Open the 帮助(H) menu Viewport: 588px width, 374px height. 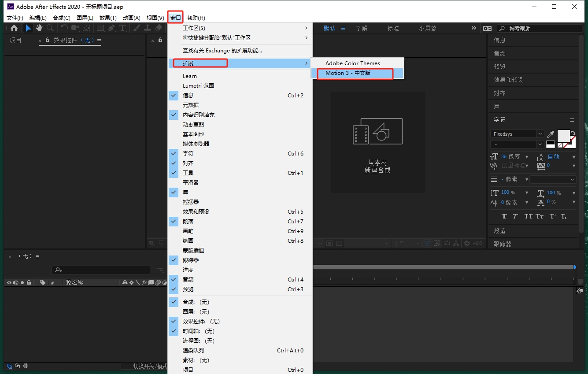(196, 18)
